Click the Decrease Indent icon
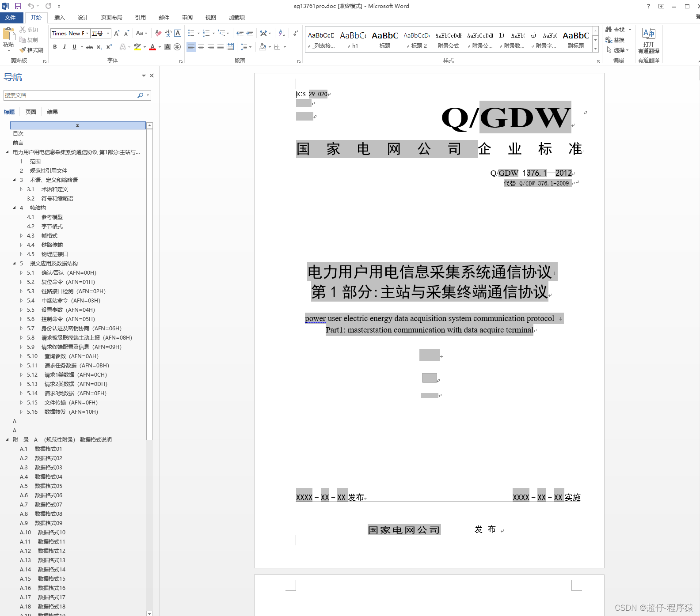700x616 pixels. pyautogui.click(x=240, y=33)
